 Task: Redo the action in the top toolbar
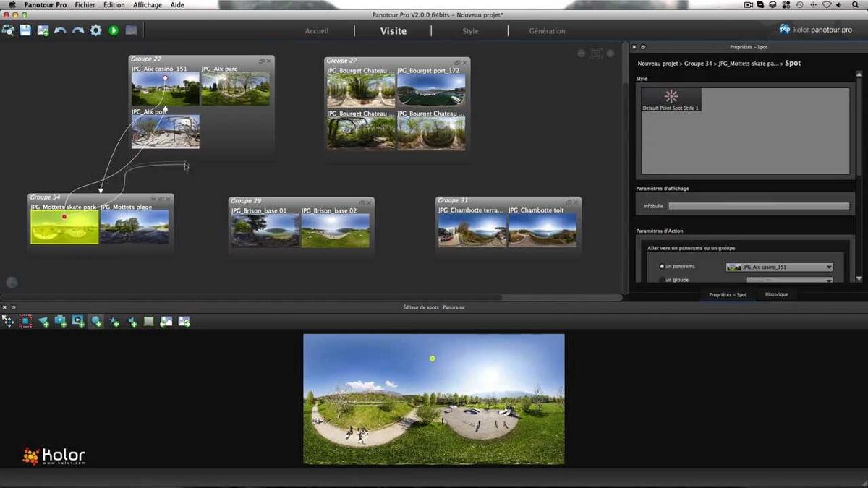77,30
